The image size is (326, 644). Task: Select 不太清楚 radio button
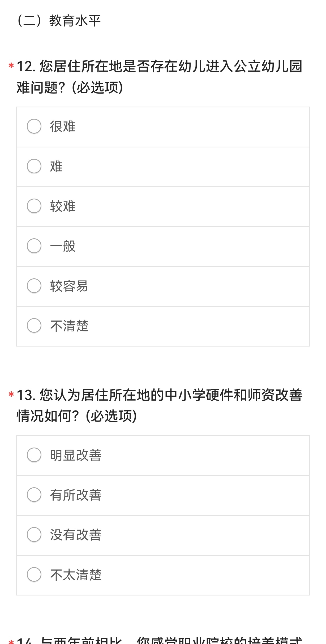coord(34,575)
